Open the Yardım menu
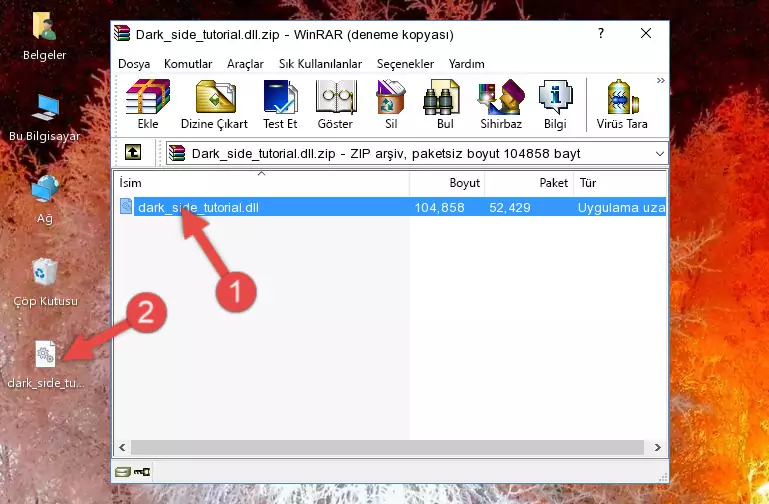Screen dimensions: 769x504 point(466,64)
